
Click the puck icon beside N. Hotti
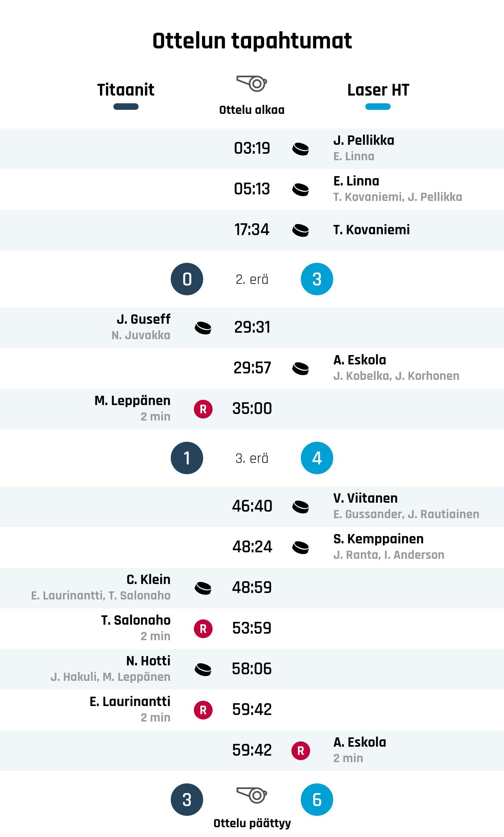pos(203,669)
